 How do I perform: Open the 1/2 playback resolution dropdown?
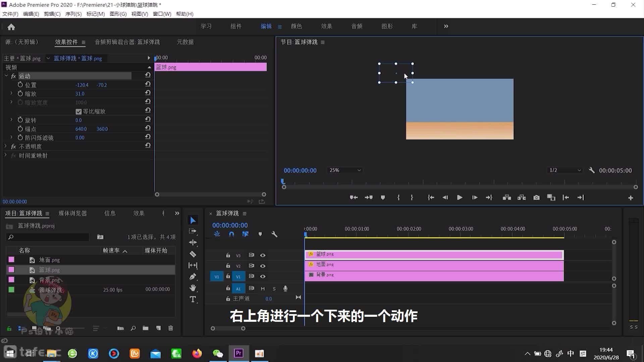[x=565, y=170]
